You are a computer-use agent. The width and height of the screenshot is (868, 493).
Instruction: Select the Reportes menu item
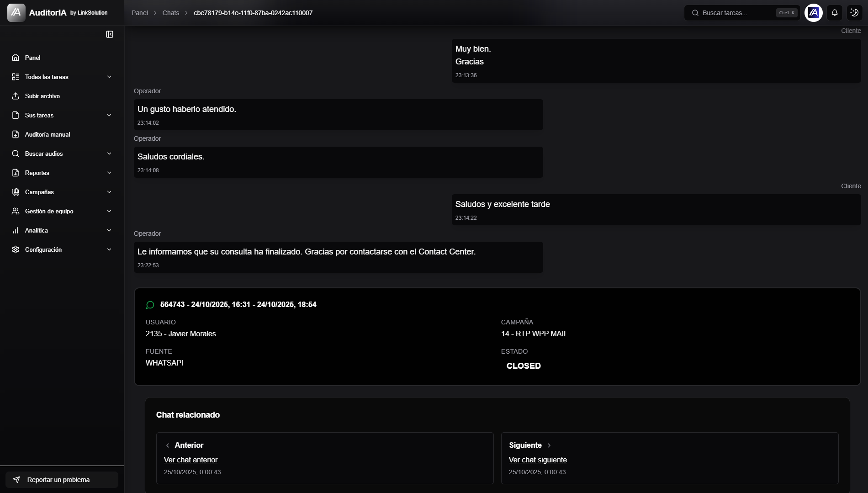pos(62,173)
